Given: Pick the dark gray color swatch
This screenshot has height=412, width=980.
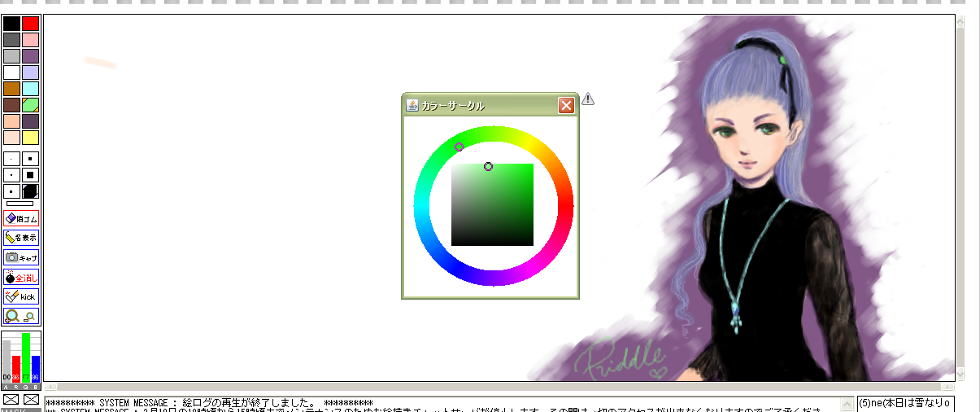Looking at the screenshot, I should pyautogui.click(x=11, y=40).
